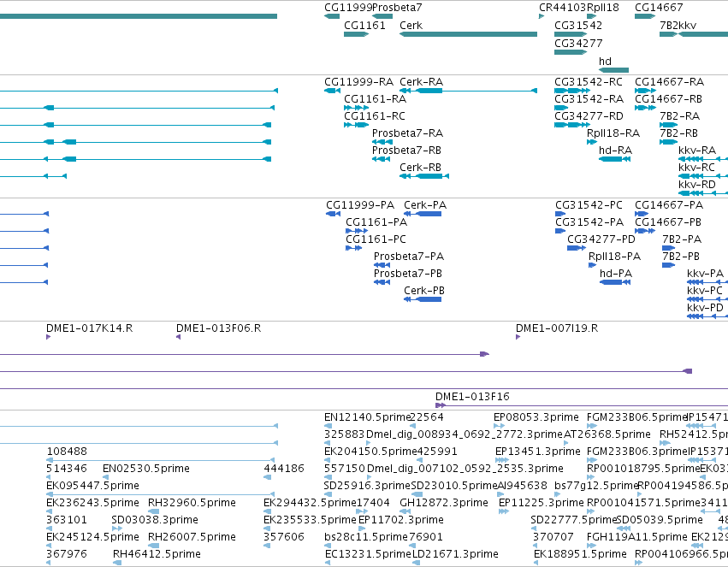Image resolution: width=728 pixels, height=567 pixels.
Task: Select the DME1-007I19.R clone label
Action: click(x=557, y=328)
